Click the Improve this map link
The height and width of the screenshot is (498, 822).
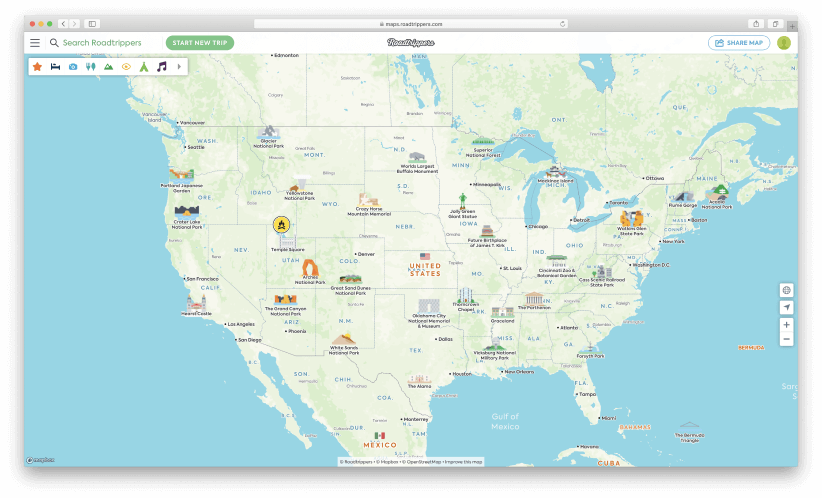tap(463, 462)
